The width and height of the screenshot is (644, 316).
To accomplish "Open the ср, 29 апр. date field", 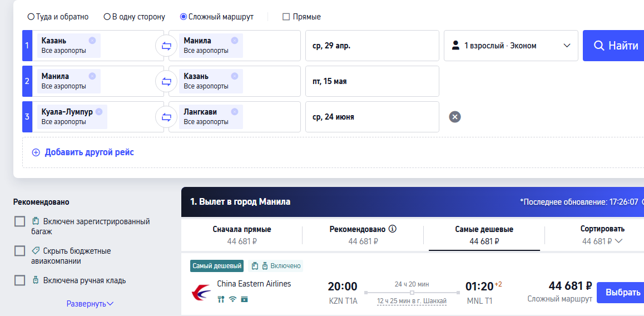I will 371,46.
